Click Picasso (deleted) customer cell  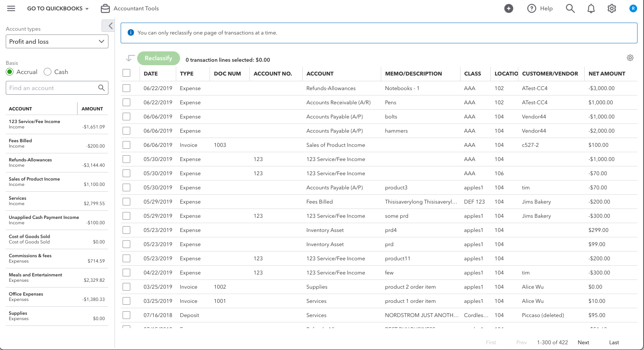543,315
